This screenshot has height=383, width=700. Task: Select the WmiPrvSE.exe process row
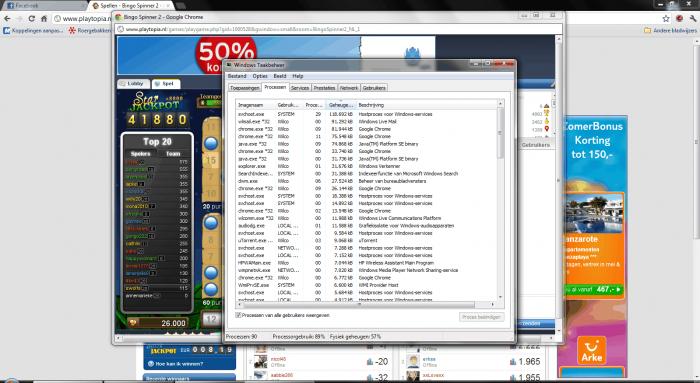click(x=366, y=285)
